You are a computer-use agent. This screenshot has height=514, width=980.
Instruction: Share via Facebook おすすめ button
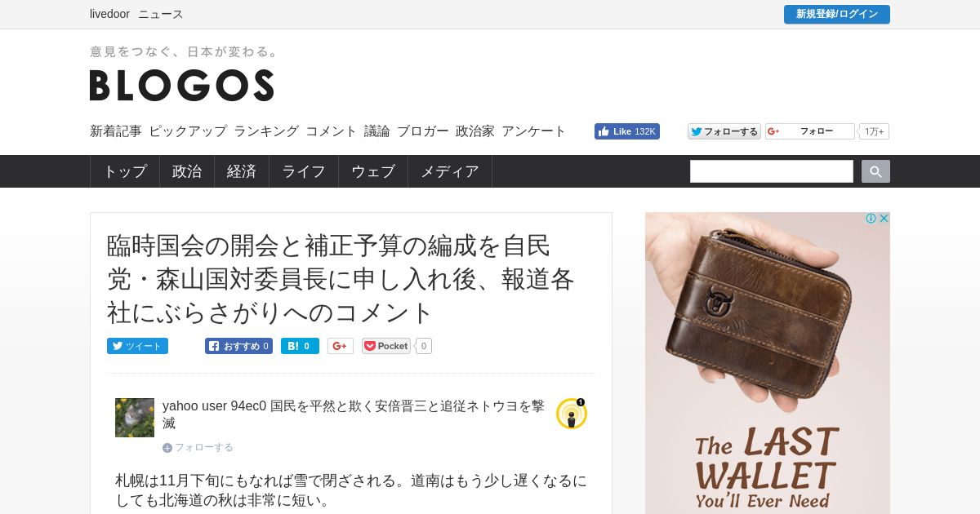point(238,346)
